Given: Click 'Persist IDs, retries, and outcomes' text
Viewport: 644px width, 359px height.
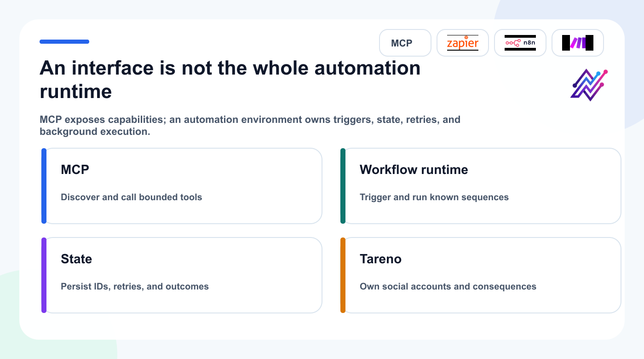Looking at the screenshot, I should 135,286.
